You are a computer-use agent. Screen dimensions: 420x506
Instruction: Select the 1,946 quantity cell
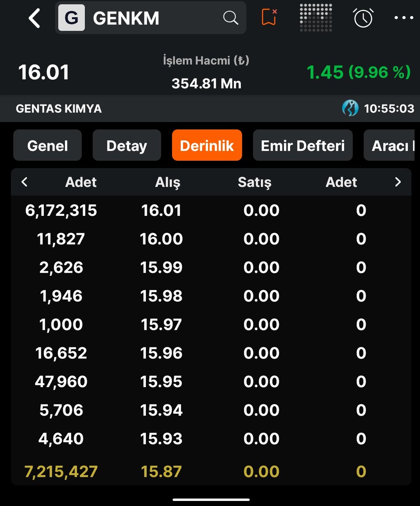(x=61, y=296)
